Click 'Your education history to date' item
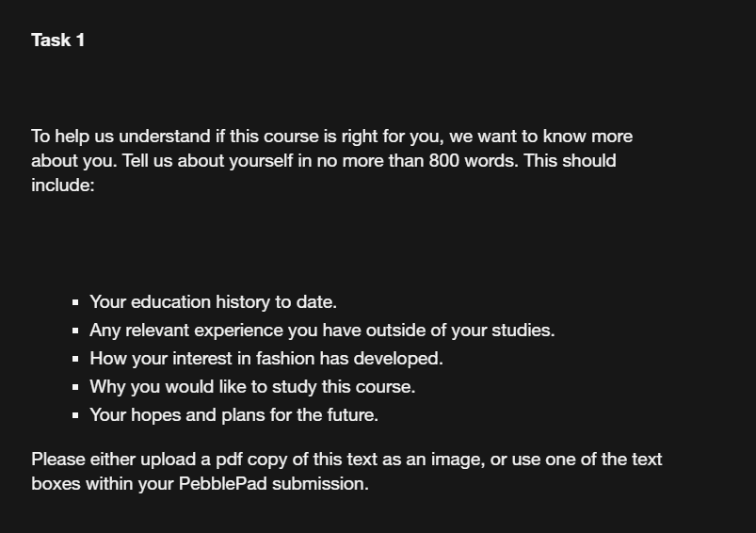This screenshot has width=756, height=533. coord(213,302)
